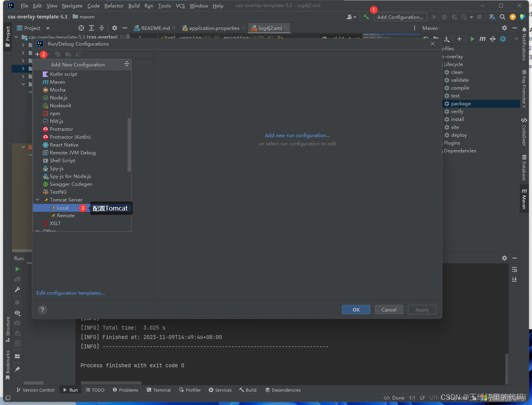Image resolution: width=532 pixels, height=405 pixels.
Task: Click Cancel in Run/Debug Configurations
Action: pyautogui.click(x=389, y=310)
